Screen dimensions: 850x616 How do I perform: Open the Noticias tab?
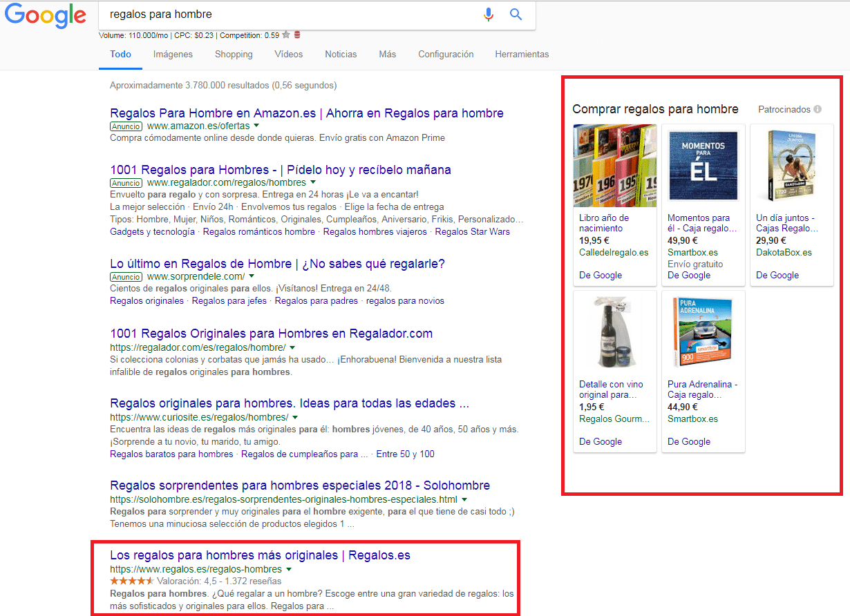[x=341, y=55]
